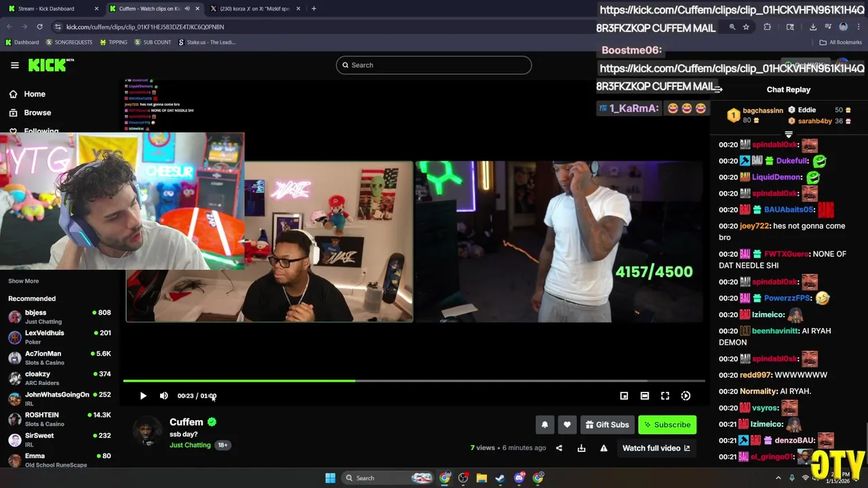
Task: Open recommended channel Ac7ionMan
Action: (60, 358)
